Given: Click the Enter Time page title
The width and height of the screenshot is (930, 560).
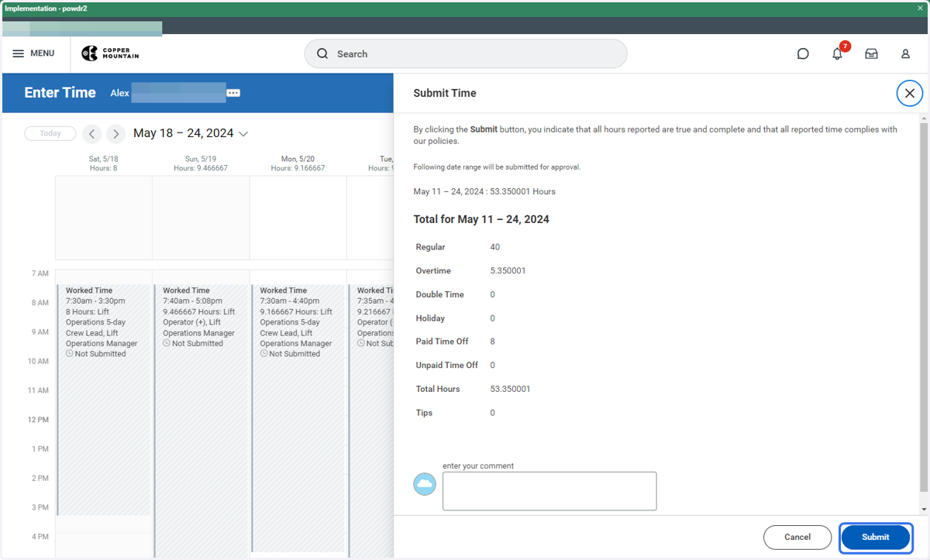Looking at the screenshot, I should [60, 93].
